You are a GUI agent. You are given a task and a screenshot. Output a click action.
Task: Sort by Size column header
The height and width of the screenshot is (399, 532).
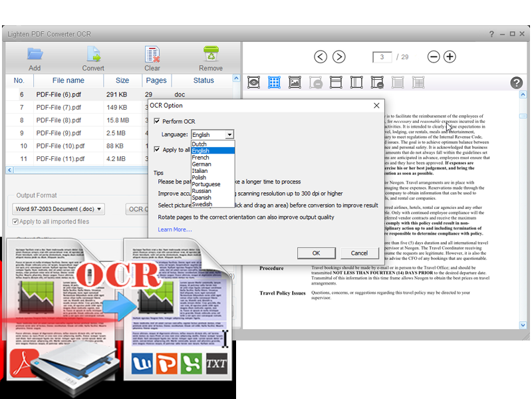[122, 80]
